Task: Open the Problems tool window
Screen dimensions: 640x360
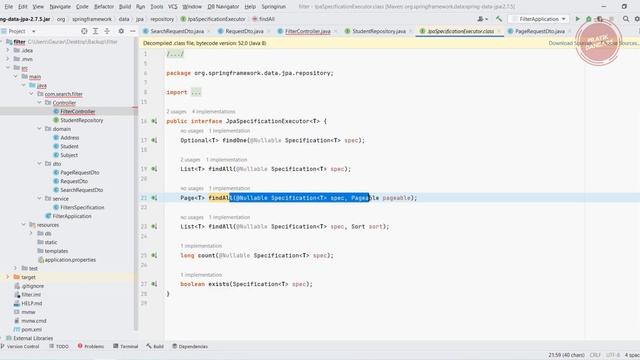Action: point(91,347)
